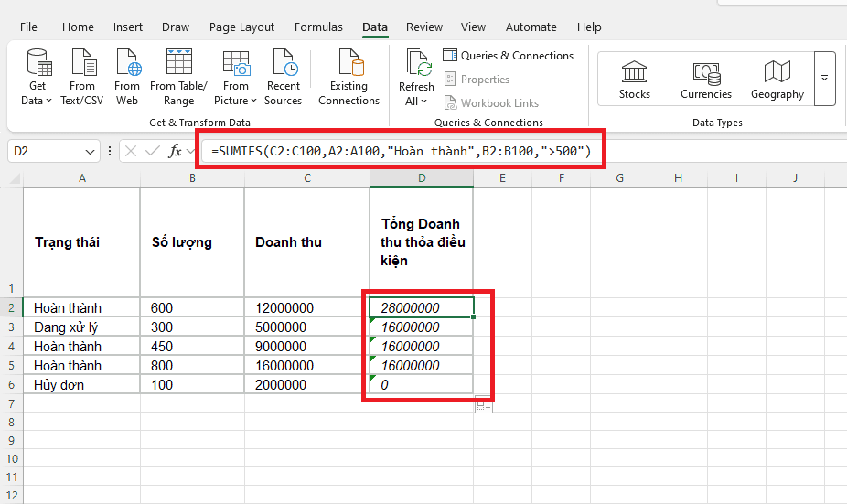Switch to the Draw tab

point(176,27)
